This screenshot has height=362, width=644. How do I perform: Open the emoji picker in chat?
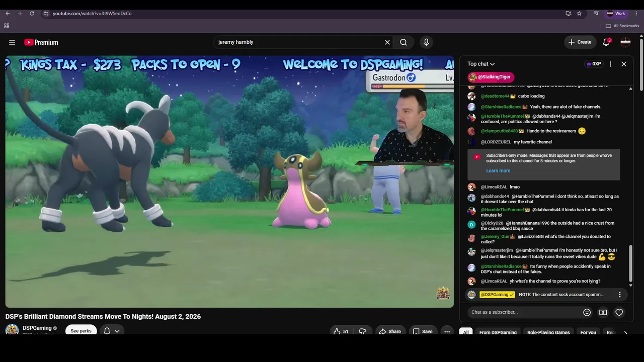pyautogui.click(x=587, y=312)
